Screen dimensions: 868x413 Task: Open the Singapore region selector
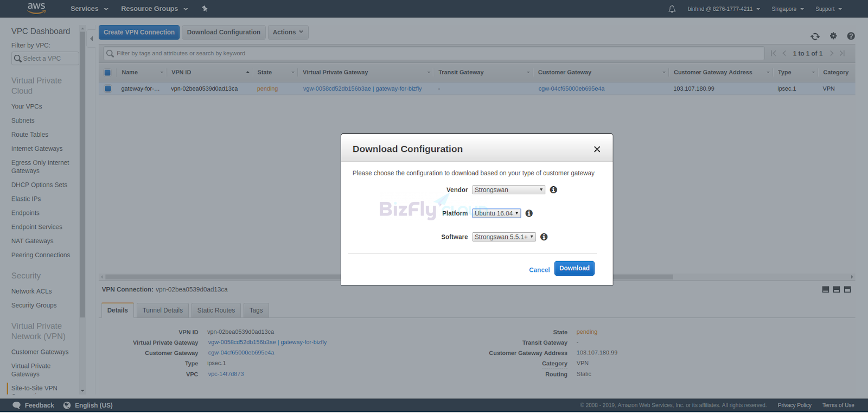pyautogui.click(x=788, y=9)
